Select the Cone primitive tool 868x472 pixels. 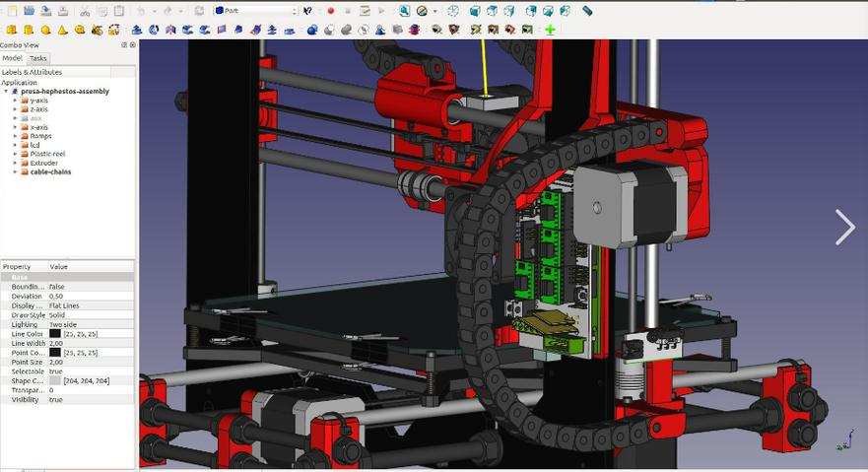[62, 30]
